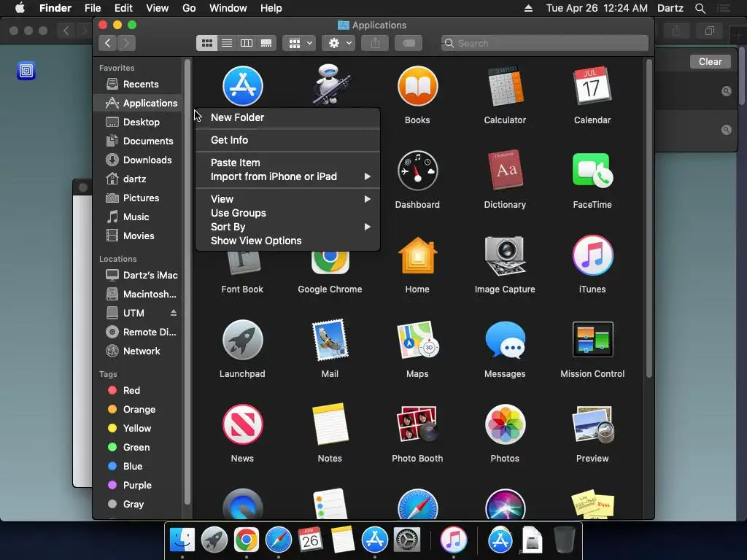Open the Dictionary app

tap(505, 170)
